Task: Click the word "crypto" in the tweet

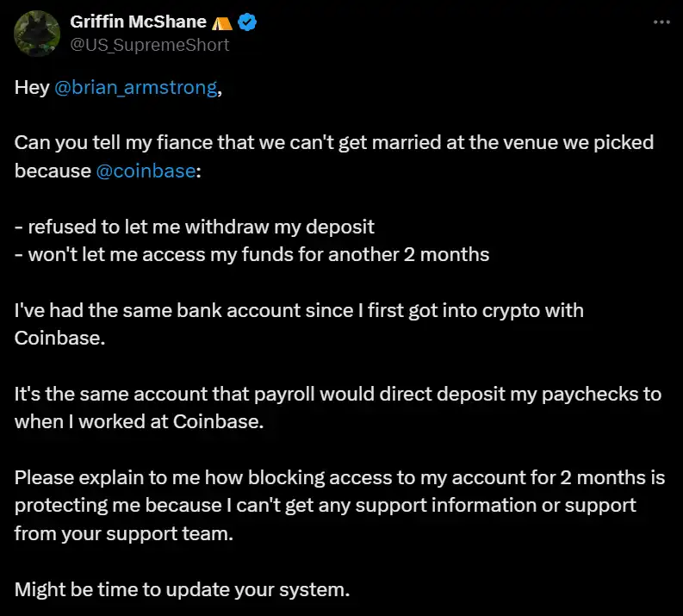Action: coord(483,310)
